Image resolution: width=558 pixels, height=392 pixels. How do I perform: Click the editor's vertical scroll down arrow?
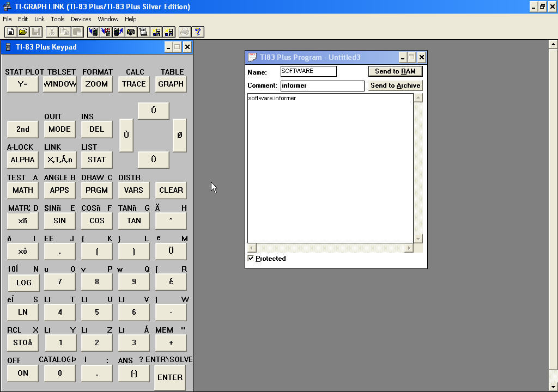coord(418,238)
